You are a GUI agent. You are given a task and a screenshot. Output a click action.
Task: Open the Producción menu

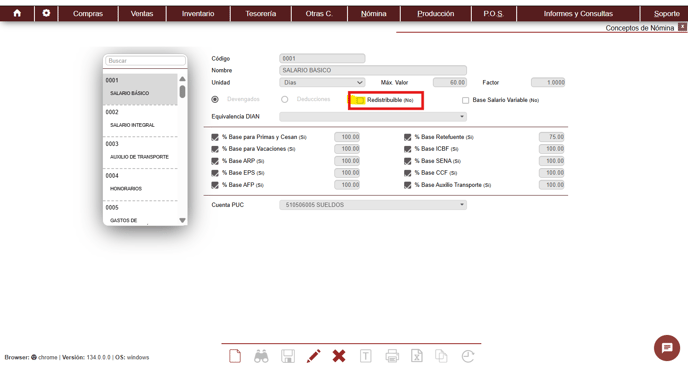[436, 14]
